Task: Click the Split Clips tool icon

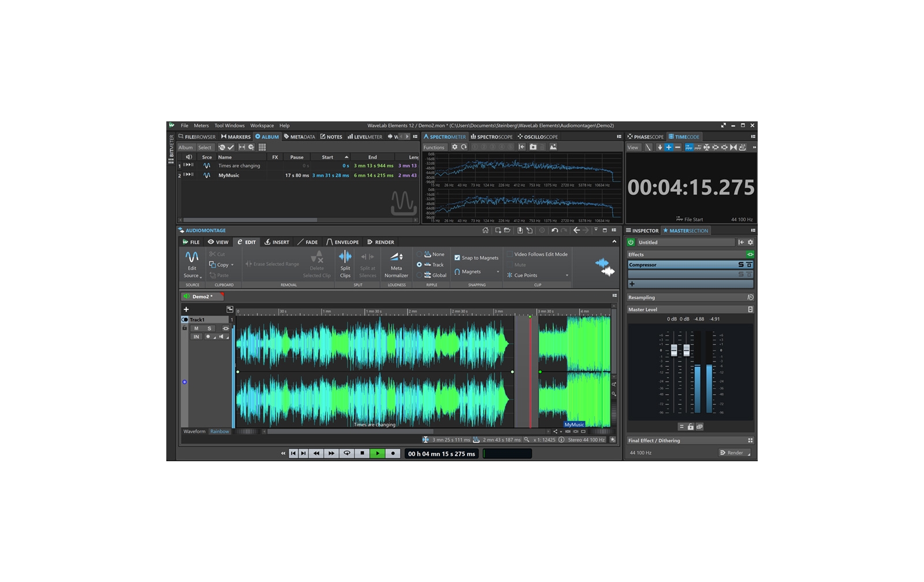Action: (x=345, y=257)
